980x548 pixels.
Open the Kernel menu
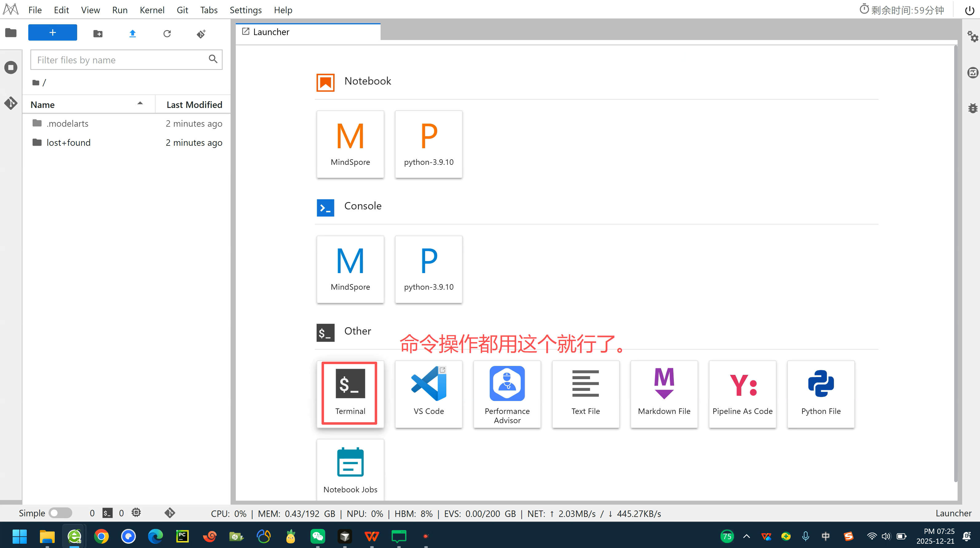click(x=152, y=10)
